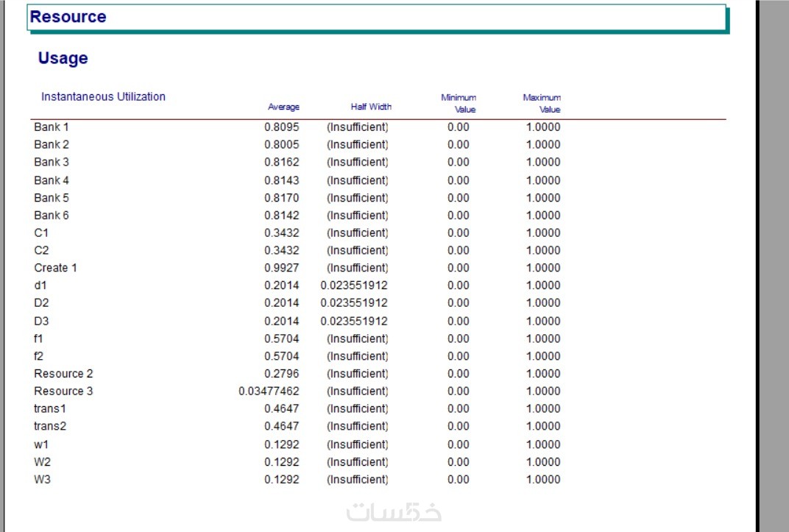Select the Bank 6 row label

click(52, 215)
